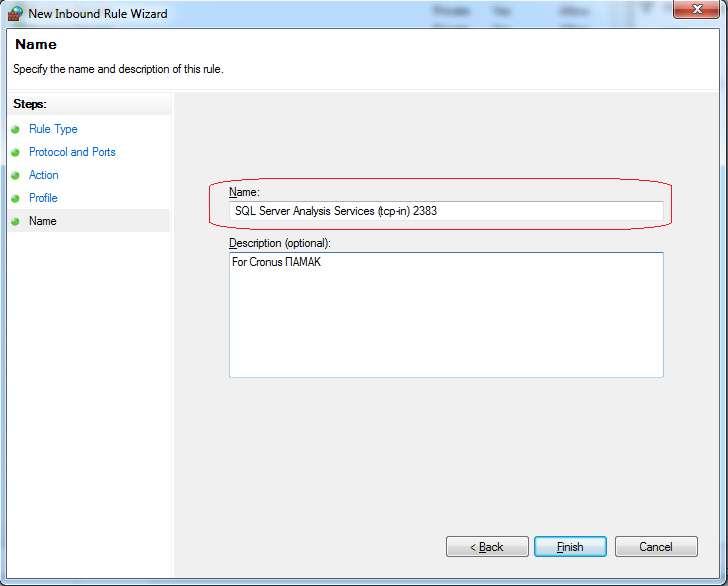
Task: Click the 'Description (optional):' label
Action: (x=280, y=243)
